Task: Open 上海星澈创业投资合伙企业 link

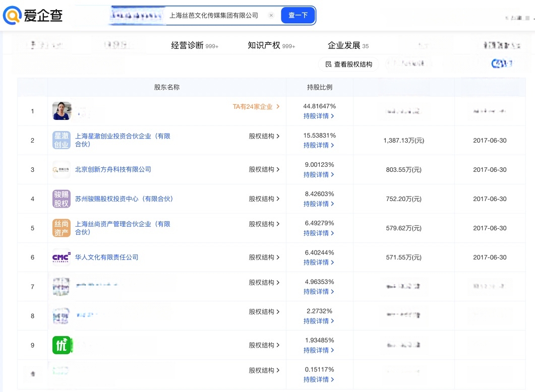Action: tap(123, 140)
